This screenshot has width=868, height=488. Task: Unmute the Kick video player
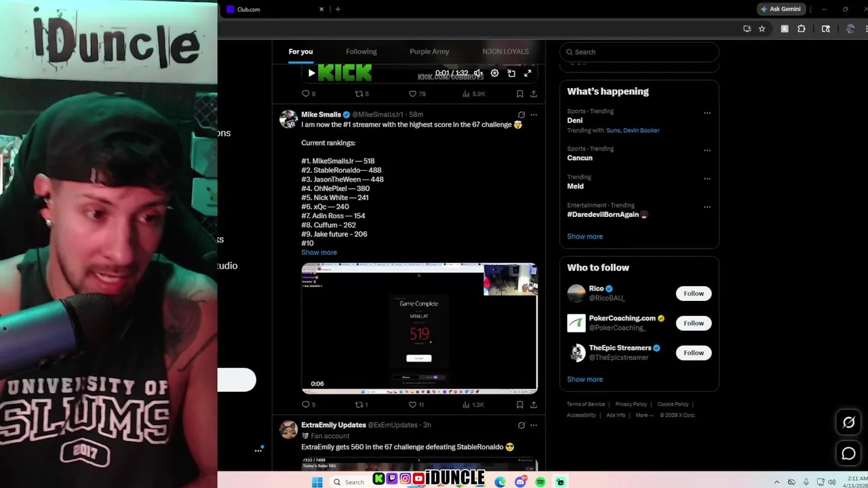[478, 73]
